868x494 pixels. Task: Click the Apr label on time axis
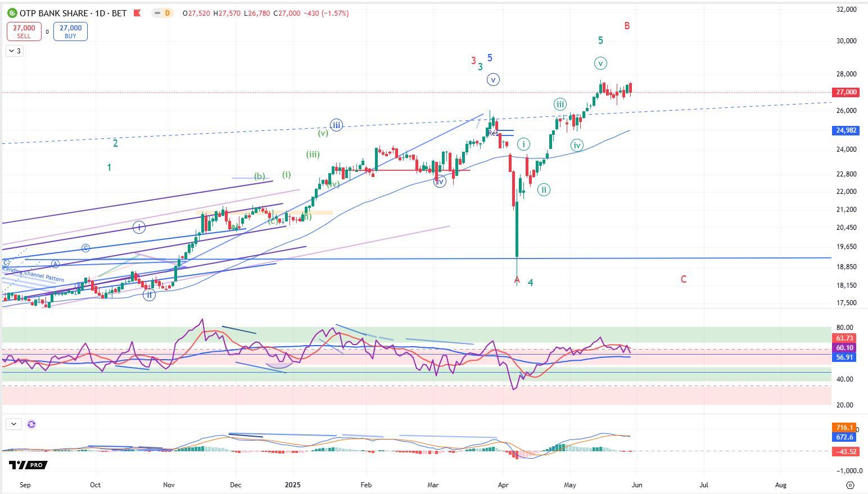(x=503, y=484)
